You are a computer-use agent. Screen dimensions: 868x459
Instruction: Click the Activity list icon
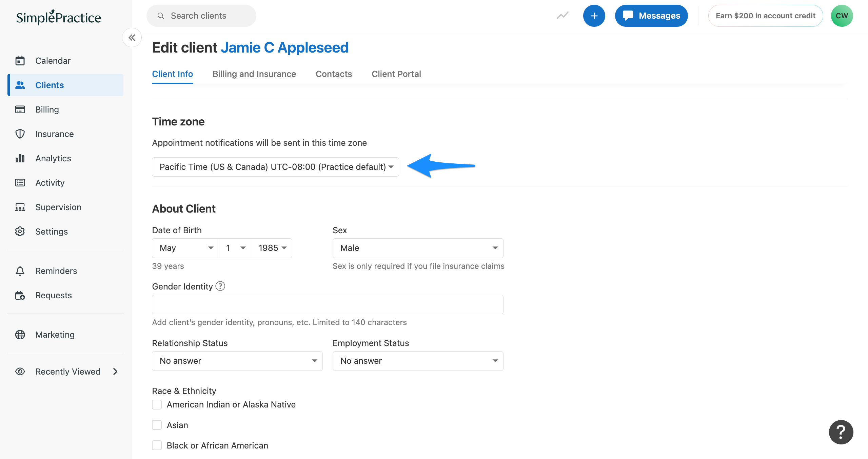[x=20, y=183]
